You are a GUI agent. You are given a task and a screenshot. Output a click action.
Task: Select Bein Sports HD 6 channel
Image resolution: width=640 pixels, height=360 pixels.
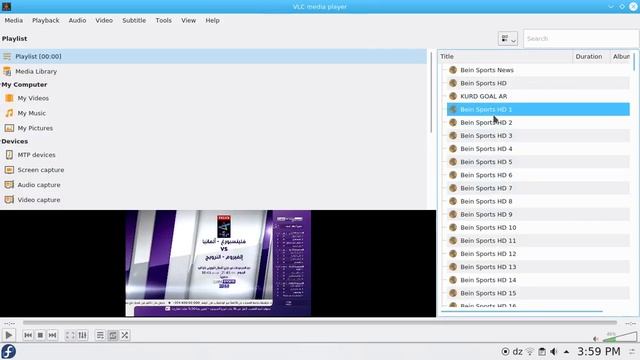coord(538,175)
